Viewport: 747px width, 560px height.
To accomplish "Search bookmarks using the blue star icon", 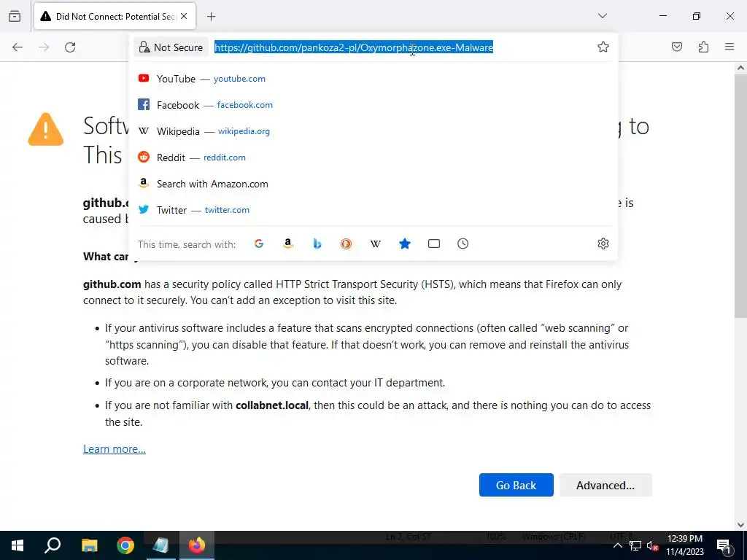I will point(404,244).
